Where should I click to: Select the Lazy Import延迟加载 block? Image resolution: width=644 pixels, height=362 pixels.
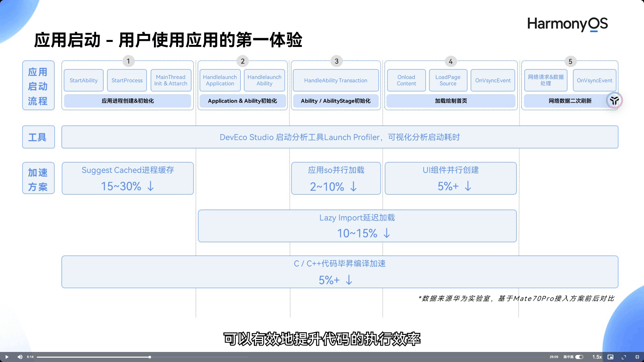click(357, 226)
